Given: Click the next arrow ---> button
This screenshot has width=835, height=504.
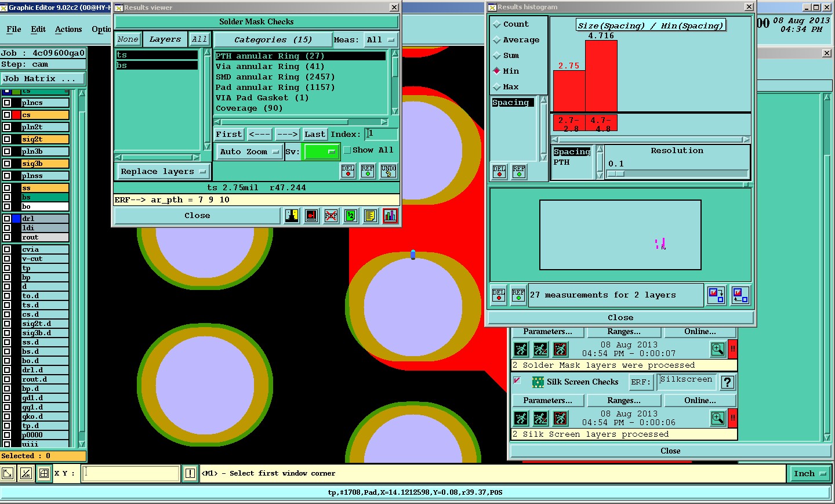Looking at the screenshot, I should point(287,134).
